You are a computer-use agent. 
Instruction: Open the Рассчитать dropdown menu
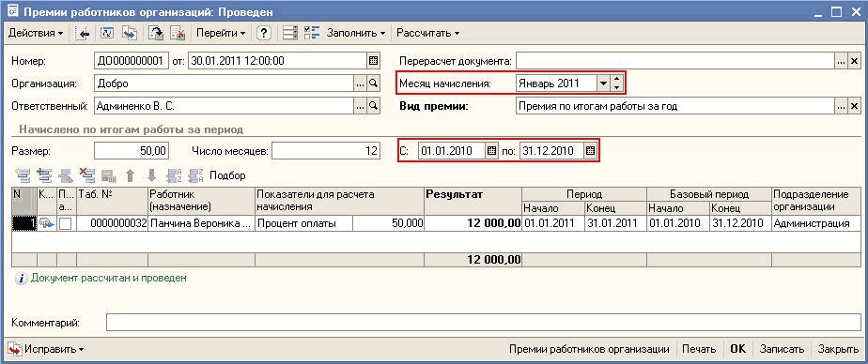coord(428,33)
